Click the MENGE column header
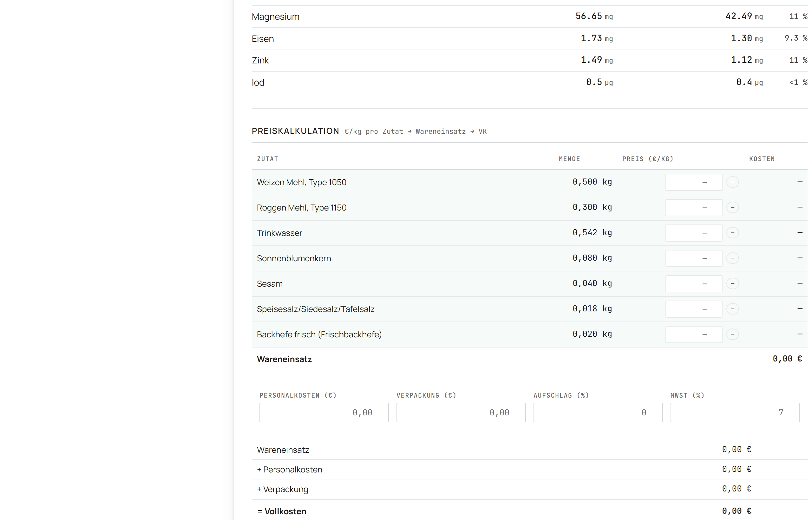Viewport: 812px width, 520px height. pyautogui.click(x=569, y=159)
